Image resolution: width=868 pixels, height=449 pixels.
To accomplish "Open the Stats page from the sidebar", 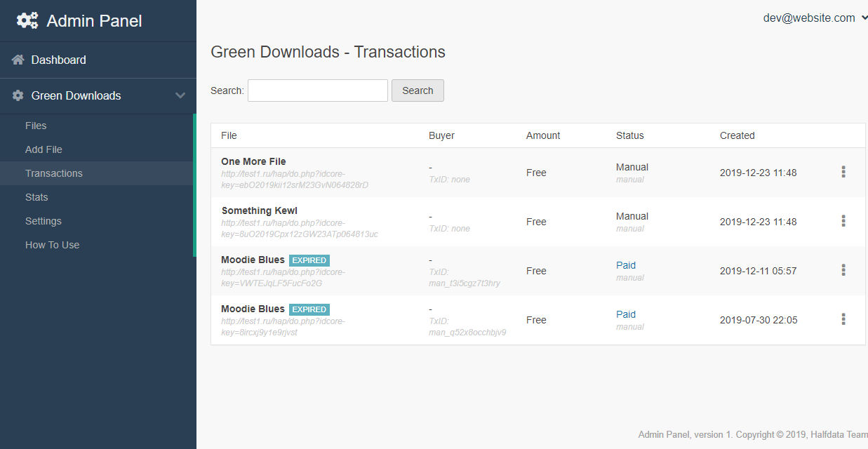I will click(36, 196).
